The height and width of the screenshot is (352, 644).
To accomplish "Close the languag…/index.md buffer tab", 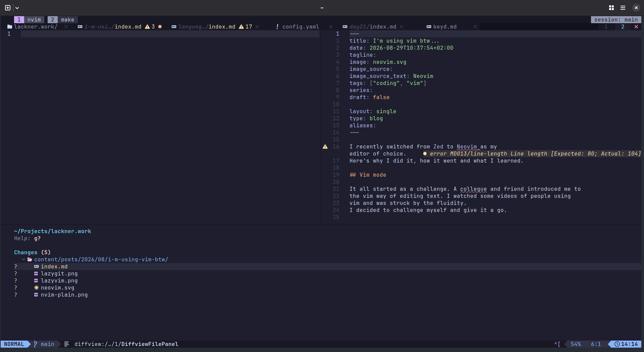I will 257,27.
